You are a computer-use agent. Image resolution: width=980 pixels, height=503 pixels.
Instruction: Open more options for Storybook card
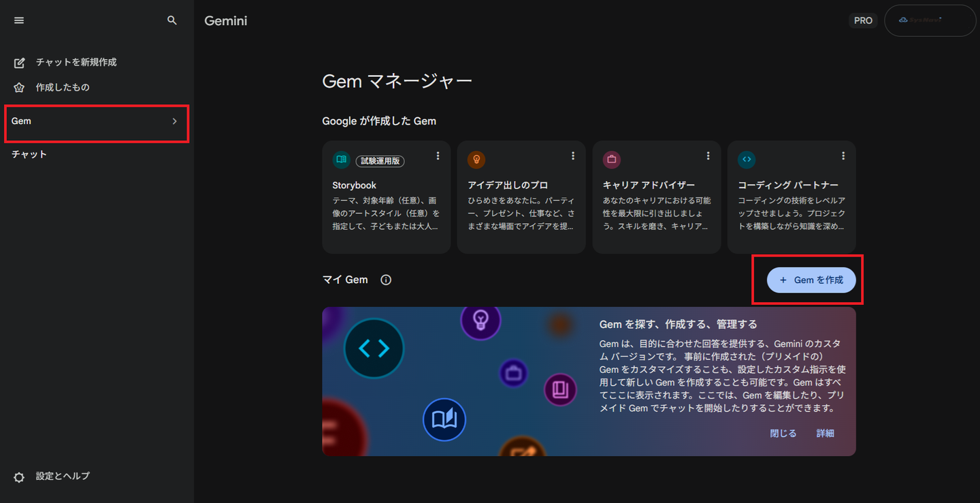coord(438,156)
